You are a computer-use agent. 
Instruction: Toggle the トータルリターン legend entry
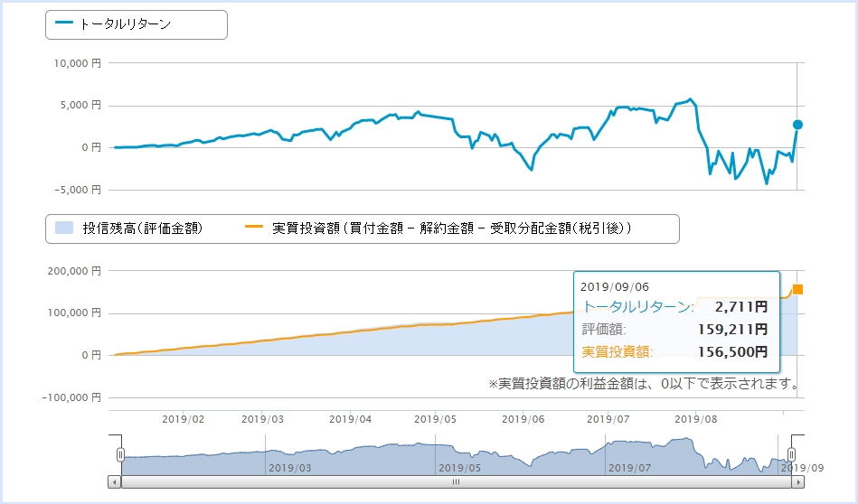point(113,24)
